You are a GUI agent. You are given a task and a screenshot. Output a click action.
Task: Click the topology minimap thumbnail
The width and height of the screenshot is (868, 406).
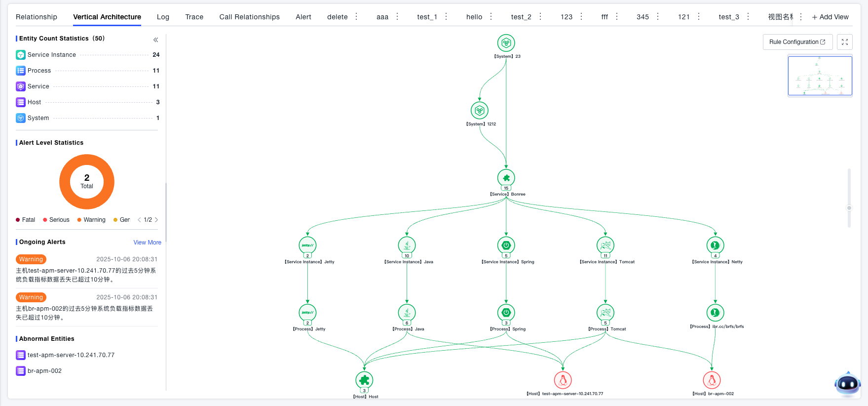click(x=820, y=76)
